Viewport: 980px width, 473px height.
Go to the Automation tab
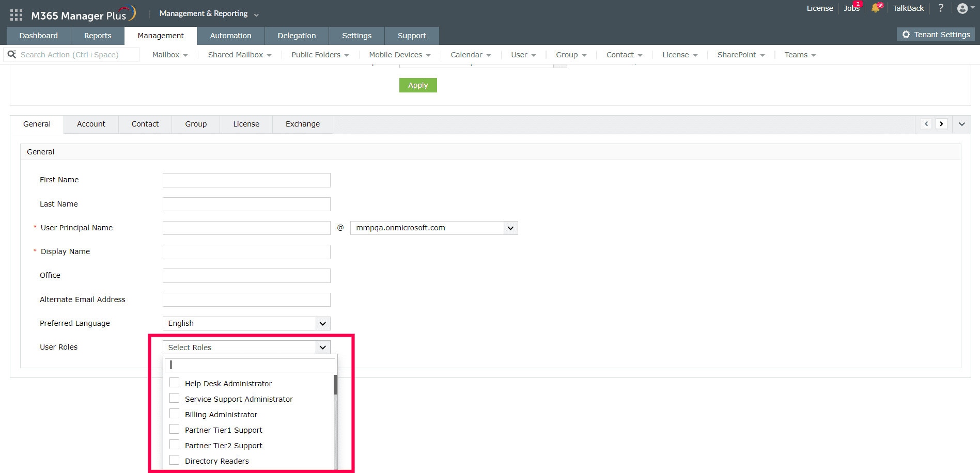(230, 36)
